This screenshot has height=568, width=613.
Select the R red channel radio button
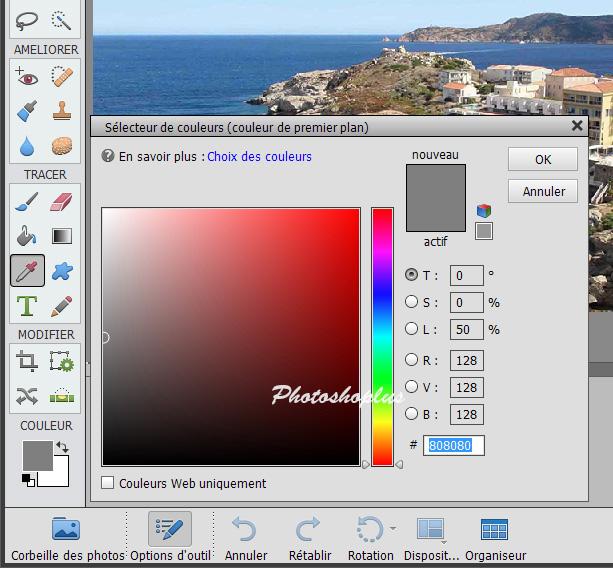[x=411, y=360]
